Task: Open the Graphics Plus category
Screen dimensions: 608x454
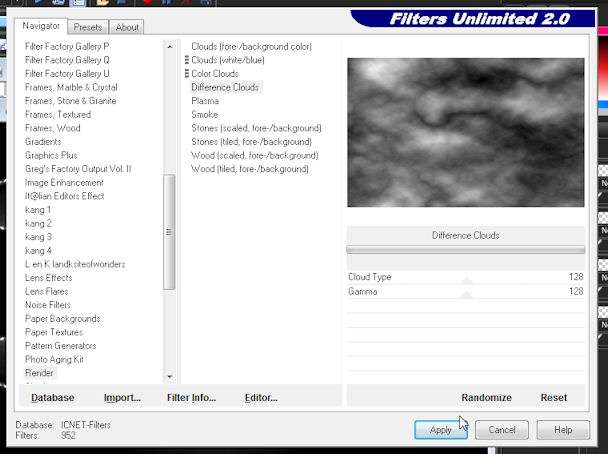Action: (51, 155)
